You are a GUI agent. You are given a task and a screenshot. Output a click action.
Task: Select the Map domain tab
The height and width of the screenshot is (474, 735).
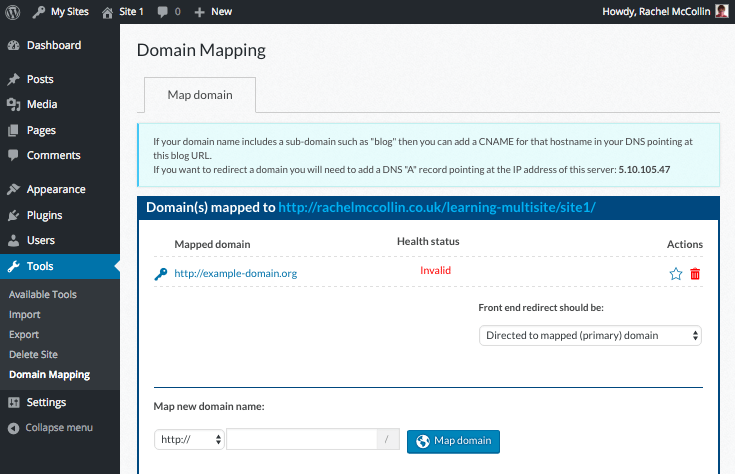200,95
